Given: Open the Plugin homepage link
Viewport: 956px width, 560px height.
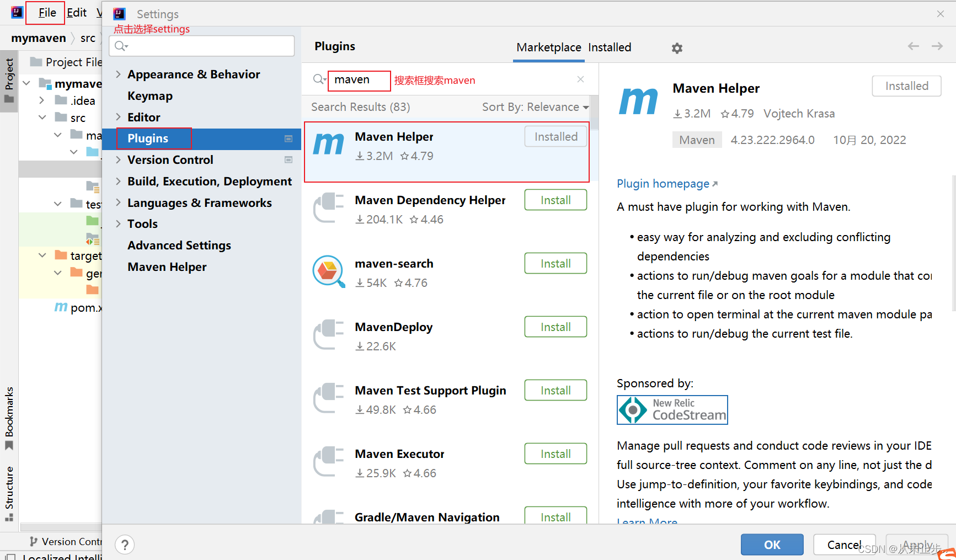Looking at the screenshot, I should [667, 184].
